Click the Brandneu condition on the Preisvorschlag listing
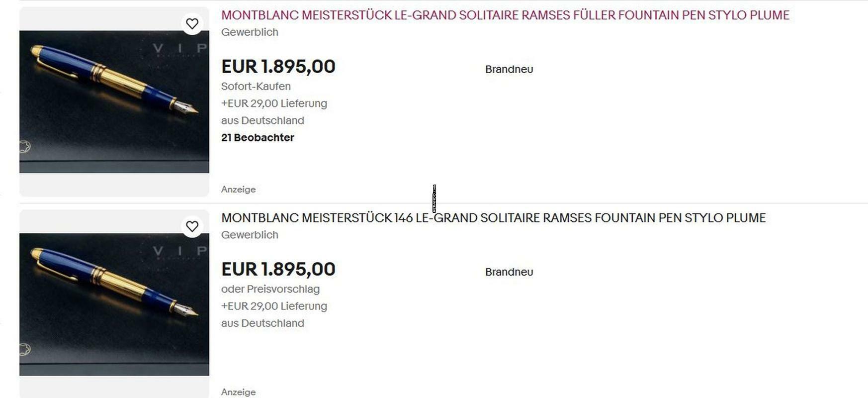The height and width of the screenshot is (398, 868). [509, 272]
